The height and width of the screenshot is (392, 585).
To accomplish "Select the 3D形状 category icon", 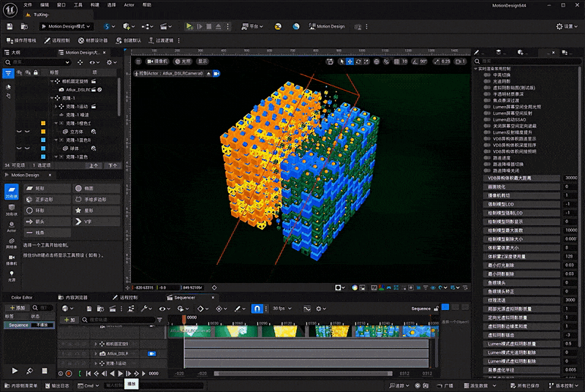I will coord(12,210).
